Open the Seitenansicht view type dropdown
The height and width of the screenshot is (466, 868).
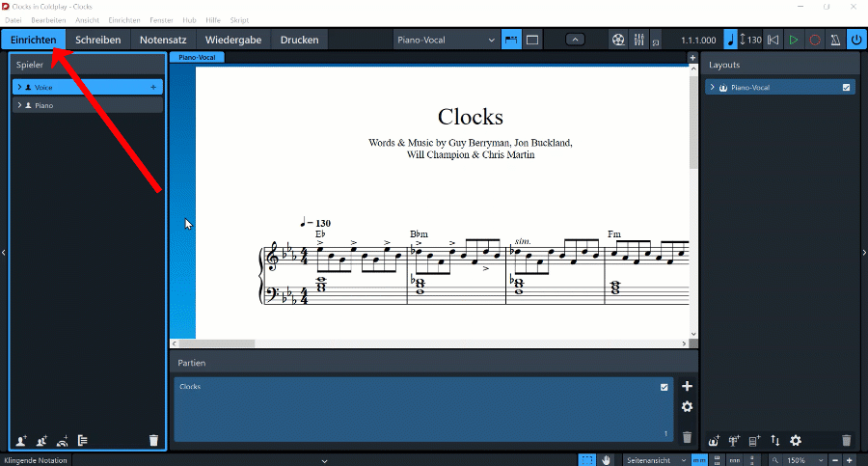click(x=656, y=460)
